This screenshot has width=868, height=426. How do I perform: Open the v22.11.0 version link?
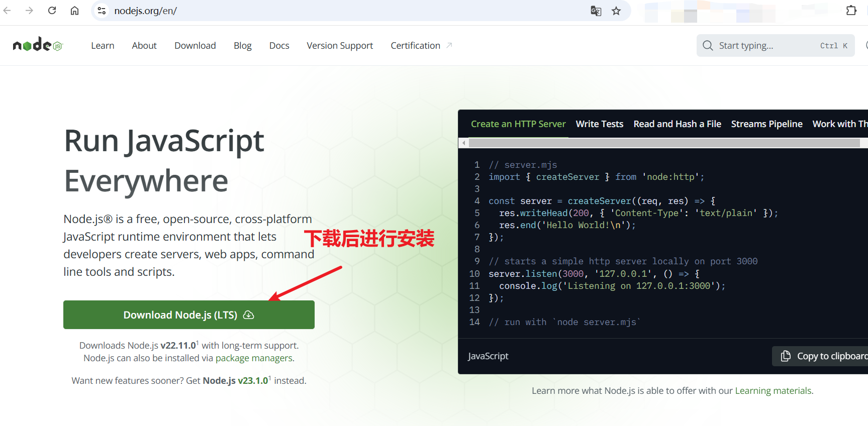(178, 346)
